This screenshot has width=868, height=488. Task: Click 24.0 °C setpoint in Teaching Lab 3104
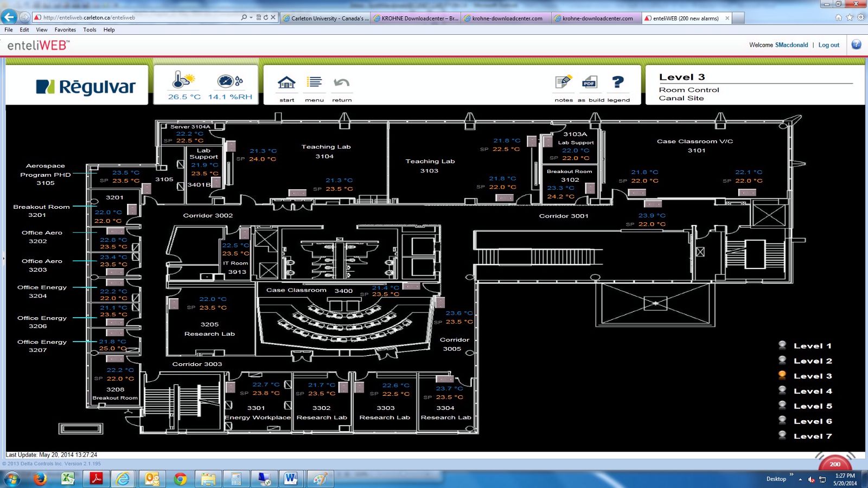[263, 159]
